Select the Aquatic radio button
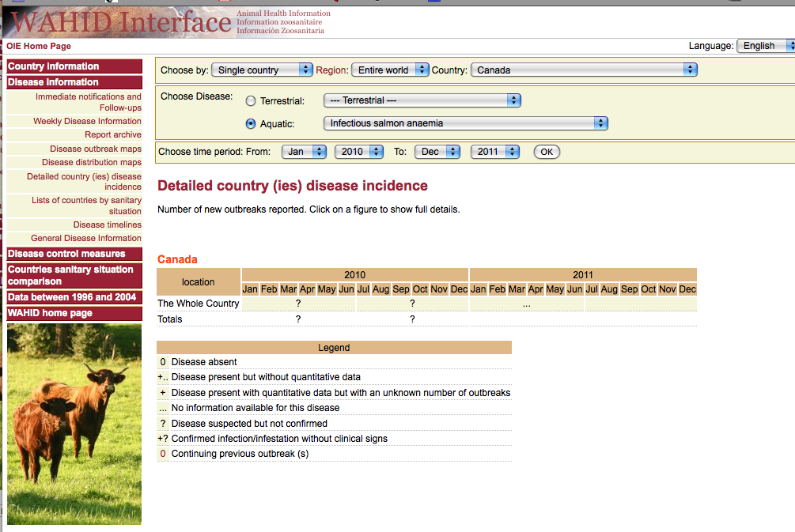Image resolution: width=795 pixels, height=532 pixels. click(251, 123)
